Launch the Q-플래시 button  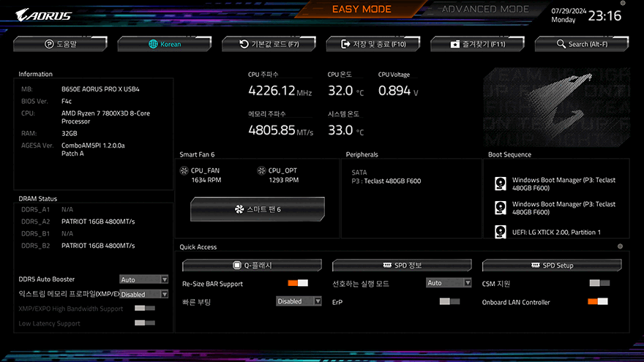(252, 265)
